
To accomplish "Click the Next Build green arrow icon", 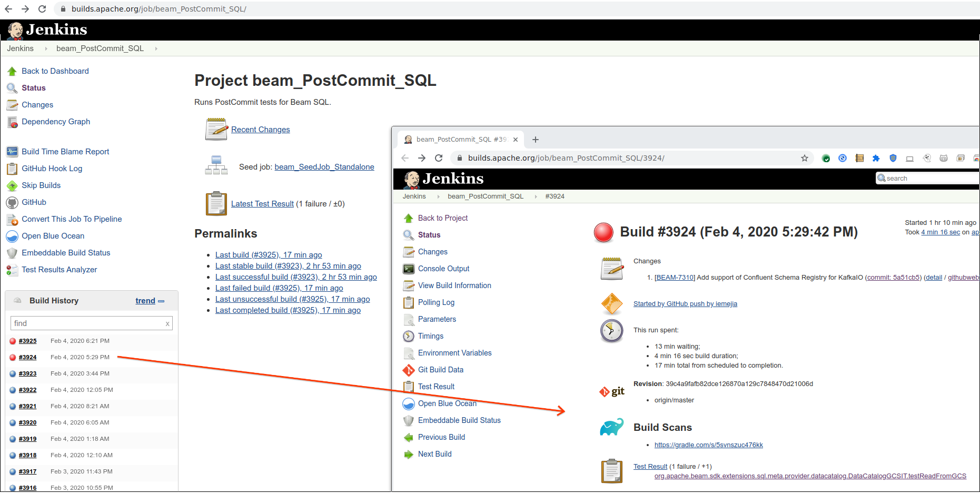I will coord(409,454).
